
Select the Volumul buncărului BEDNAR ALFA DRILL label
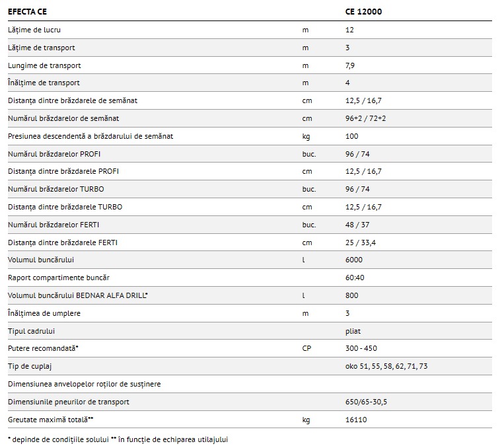77,295
